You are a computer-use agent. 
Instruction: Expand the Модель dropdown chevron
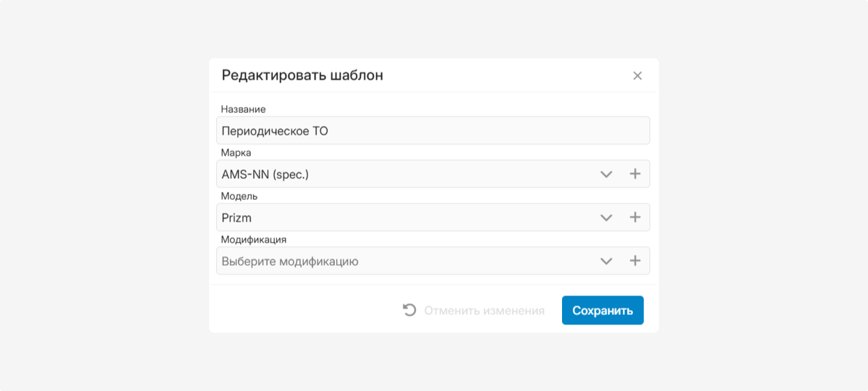(606, 218)
